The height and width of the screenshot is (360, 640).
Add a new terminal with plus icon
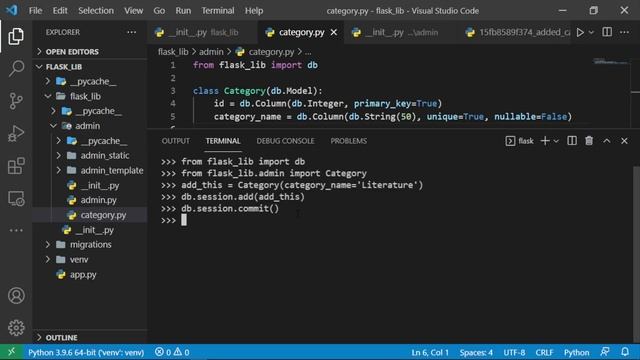tap(544, 141)
